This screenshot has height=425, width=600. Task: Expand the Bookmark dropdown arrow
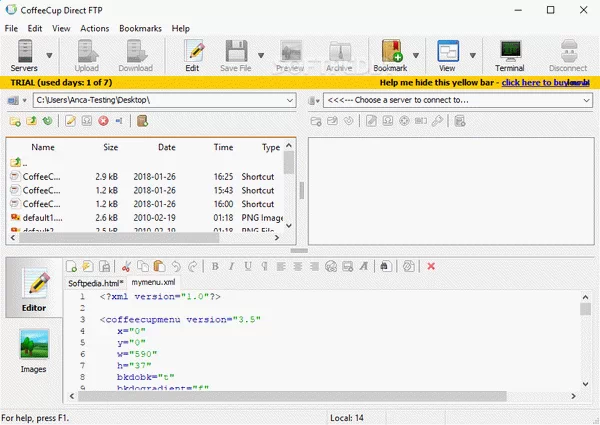(x=416, y=55)
